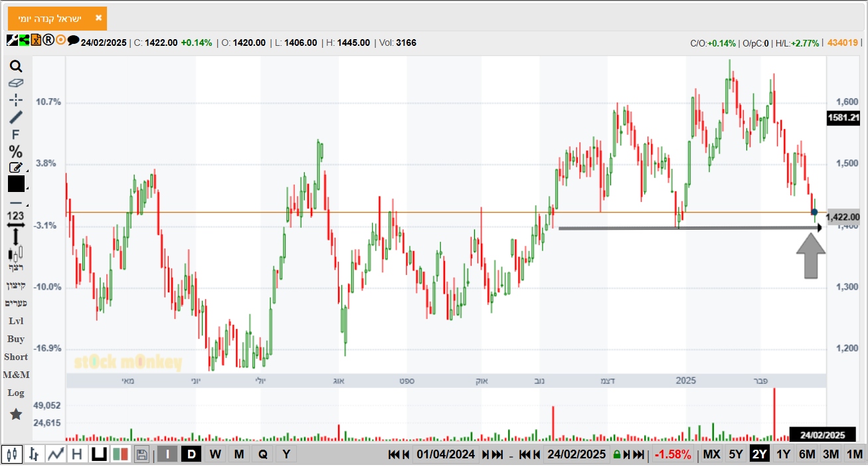
Task: Select the green-red colored bars chart type
Action: [120, 454]
